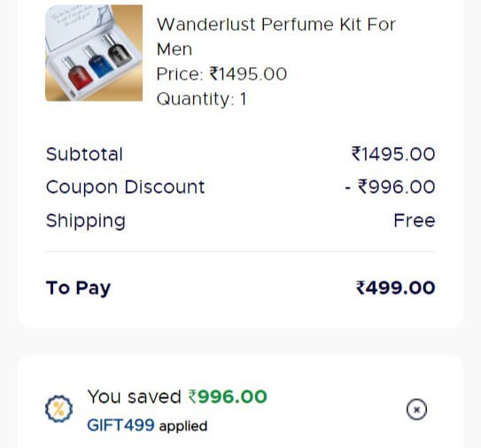Click the black perfume bottle in thumbnail
Viewport: 481px width, 448px height.
click(118, 50)
